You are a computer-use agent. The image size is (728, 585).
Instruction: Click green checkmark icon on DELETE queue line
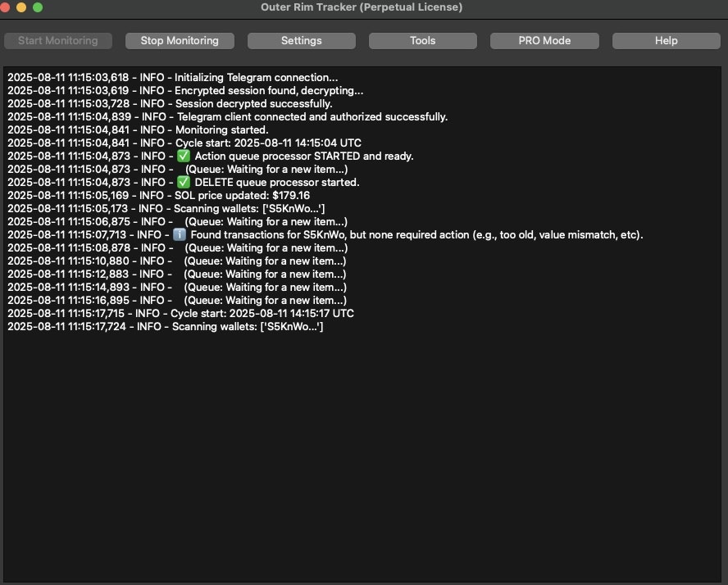point(184,182)
